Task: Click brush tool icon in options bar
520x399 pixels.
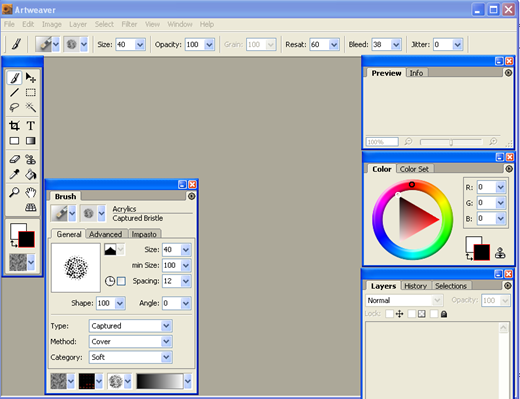Action: pyautogui.click(x=16, y=44)
